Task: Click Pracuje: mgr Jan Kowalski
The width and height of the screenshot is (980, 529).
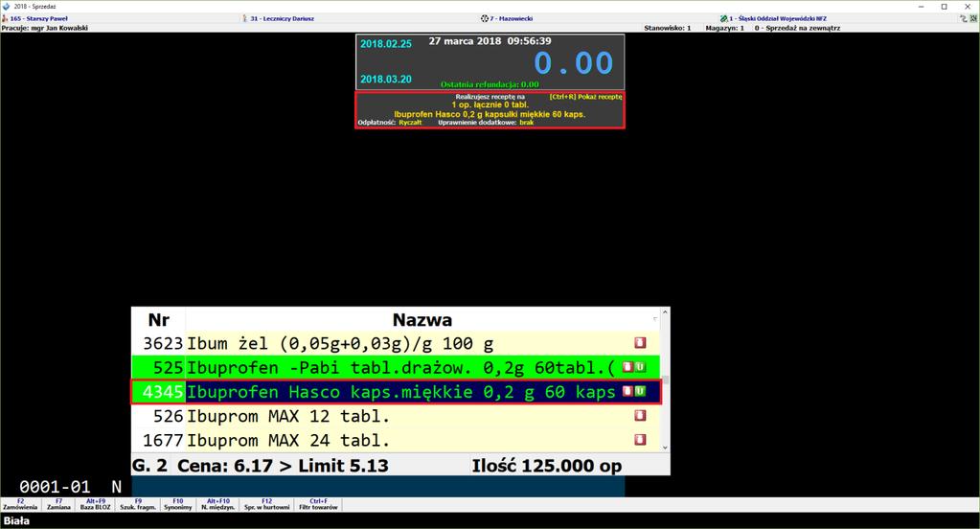Action: pyautogui.click(x=44, y=28)
